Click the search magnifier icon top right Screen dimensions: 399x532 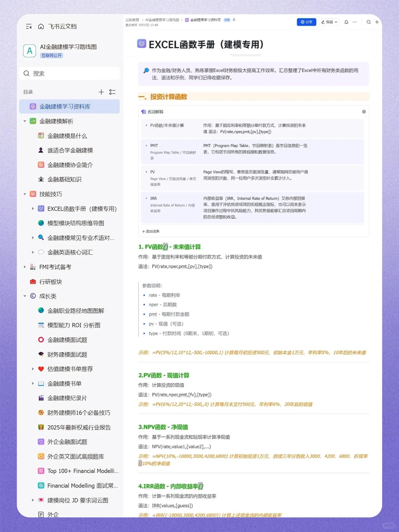point(369,22)
